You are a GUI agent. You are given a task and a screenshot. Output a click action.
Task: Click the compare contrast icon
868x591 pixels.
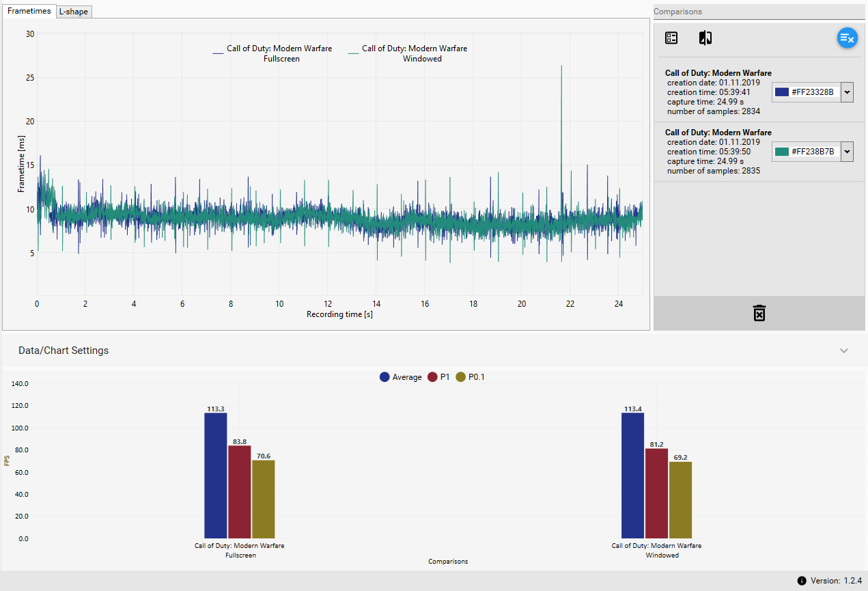pyautogui.click(x=705, y=38)
